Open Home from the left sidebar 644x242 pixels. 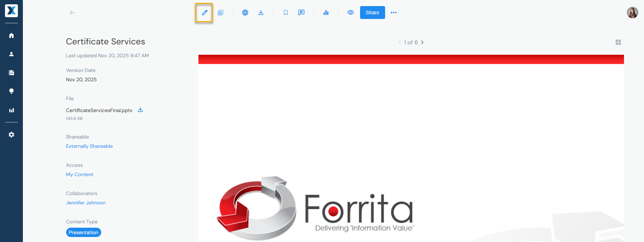pos(11,35)
